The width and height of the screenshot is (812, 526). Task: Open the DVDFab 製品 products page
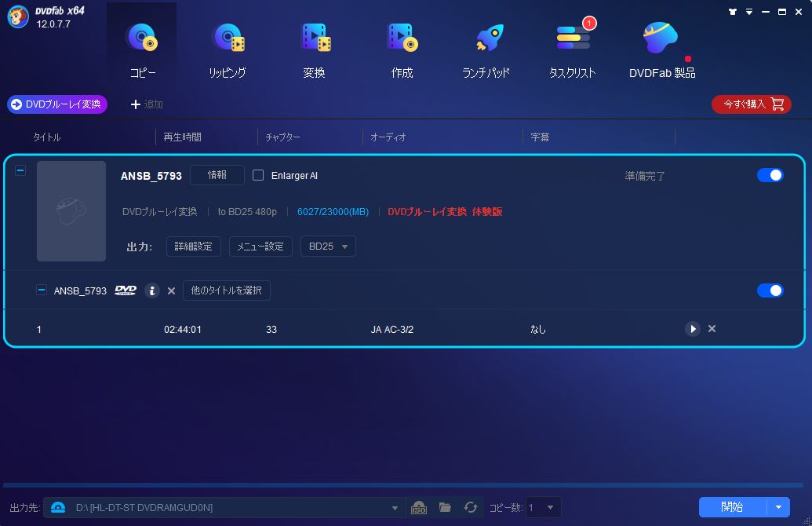[x=662, y=51]
